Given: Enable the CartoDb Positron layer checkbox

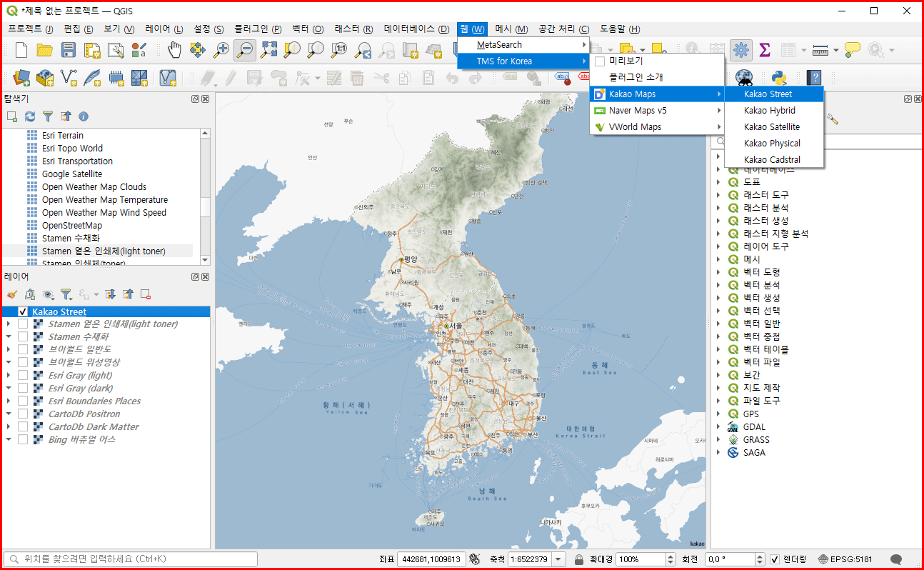Looking at the screenshot, I should pyautogui.click(x=23, y=414).
